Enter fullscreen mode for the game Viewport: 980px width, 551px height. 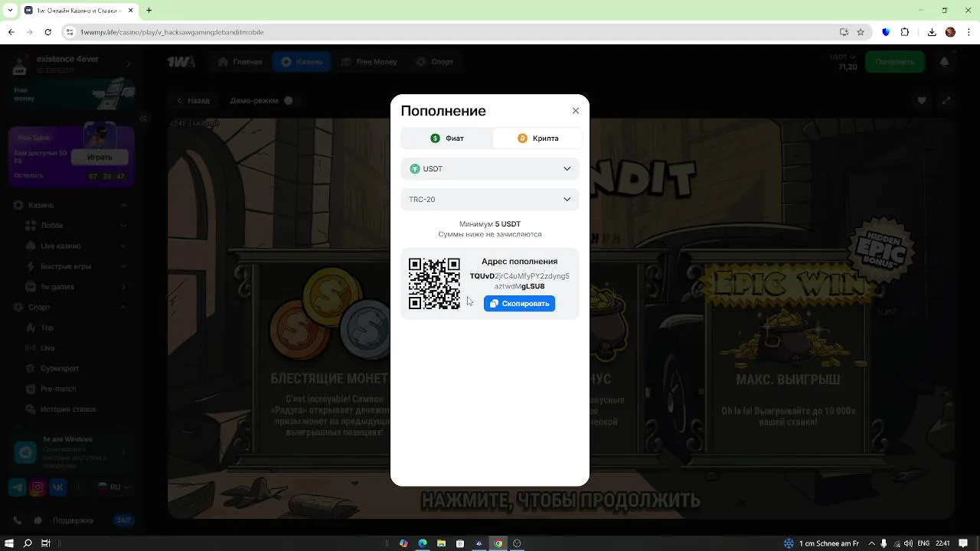tap(946, 100)
